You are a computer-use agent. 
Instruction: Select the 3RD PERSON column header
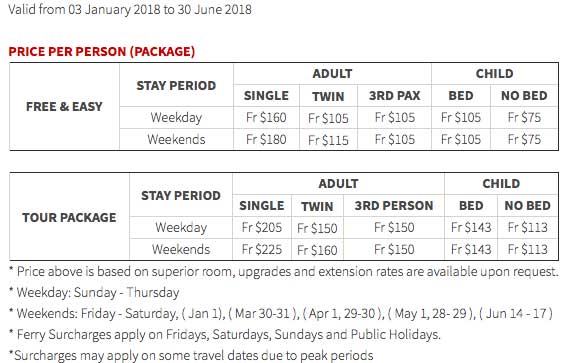[394, 206]
